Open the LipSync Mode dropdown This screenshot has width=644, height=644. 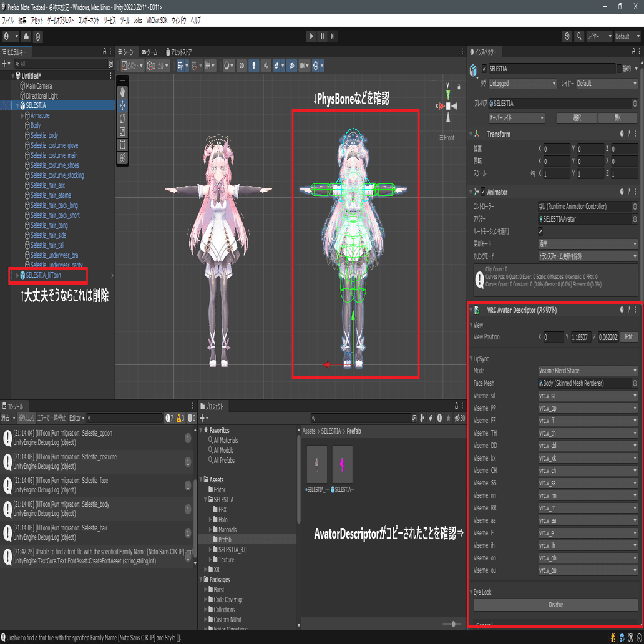588,371
